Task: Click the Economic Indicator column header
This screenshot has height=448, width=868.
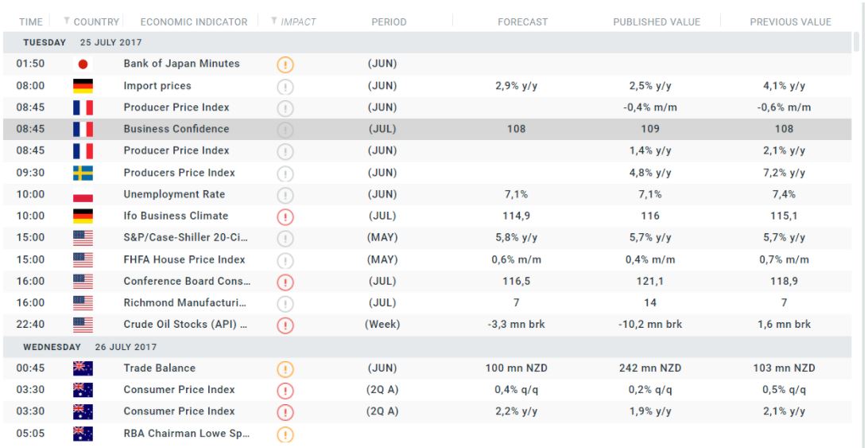Action: coord(193,21)
